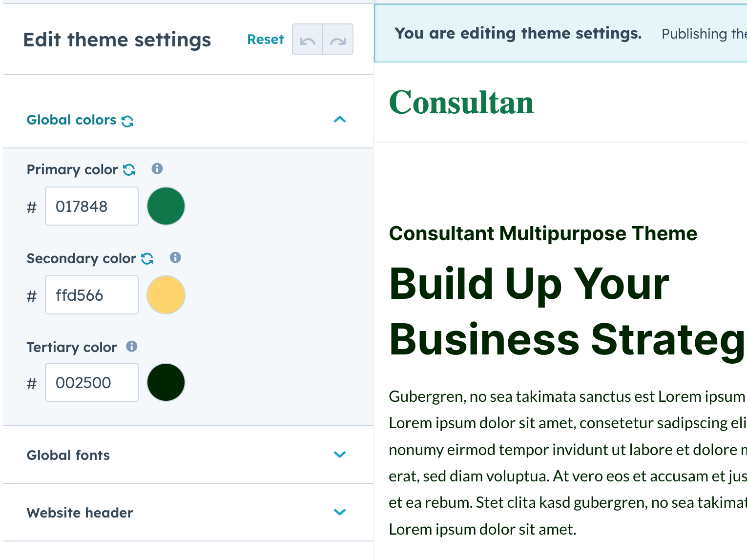Click the Tertiary color hex field 002500
This screenshot has height=560, width=747.
click(92, 382)
